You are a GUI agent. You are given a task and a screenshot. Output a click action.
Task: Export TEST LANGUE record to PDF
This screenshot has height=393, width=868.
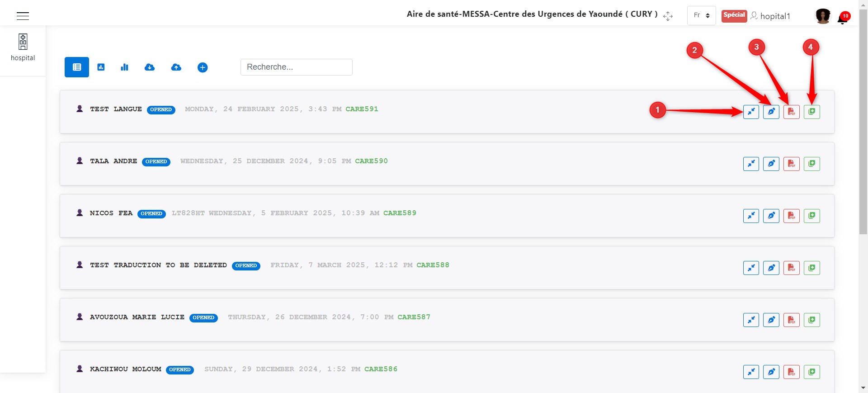792,112
